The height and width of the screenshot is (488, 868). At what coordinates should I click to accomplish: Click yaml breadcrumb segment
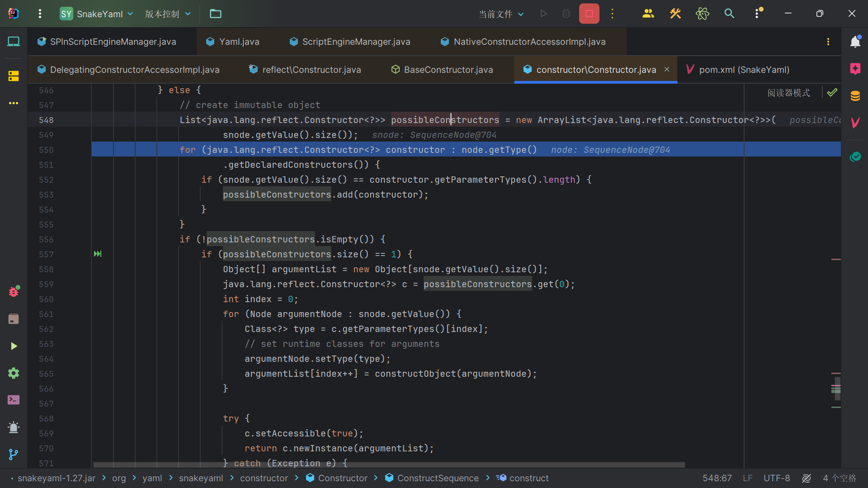tap(152, 478)
